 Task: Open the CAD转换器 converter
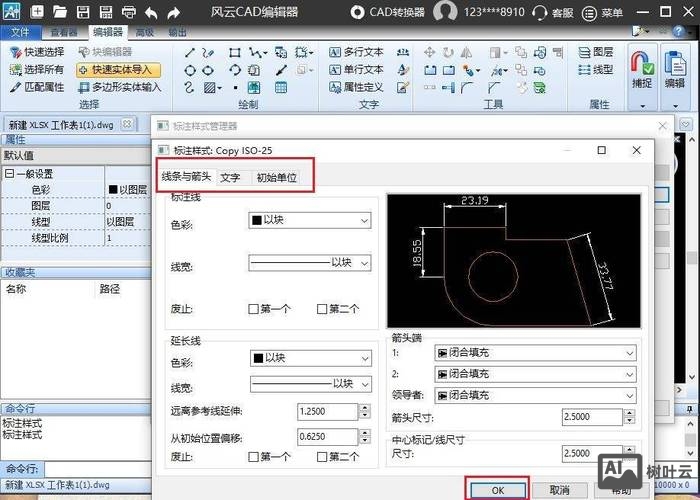(x=388, y=12)
